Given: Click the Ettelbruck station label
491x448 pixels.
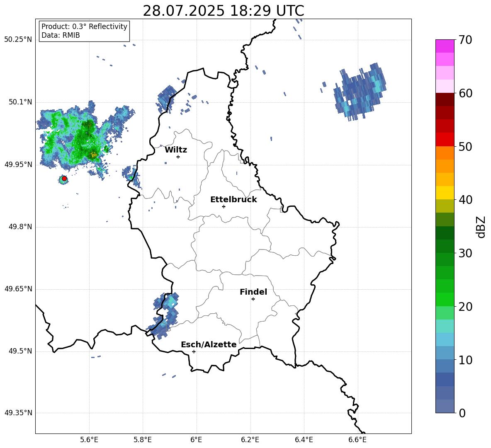Looking at the screenshot, I should click(x=233, y=200).
